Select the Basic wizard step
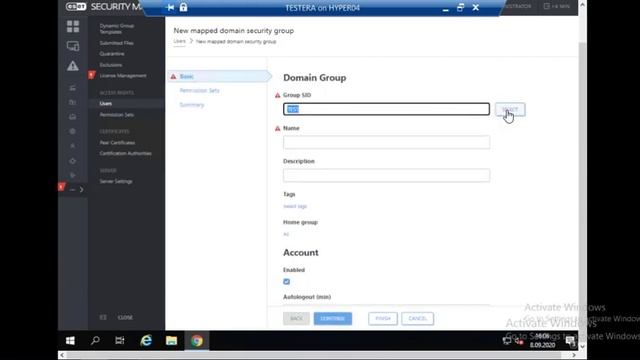This screenshot has height=360, width=640. (219, 76)
